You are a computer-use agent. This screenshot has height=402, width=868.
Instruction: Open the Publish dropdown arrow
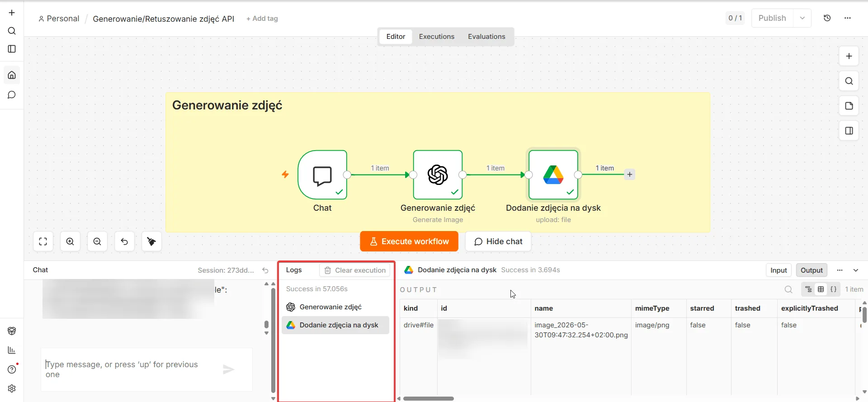pyautogui.click(x=802, y=18)
